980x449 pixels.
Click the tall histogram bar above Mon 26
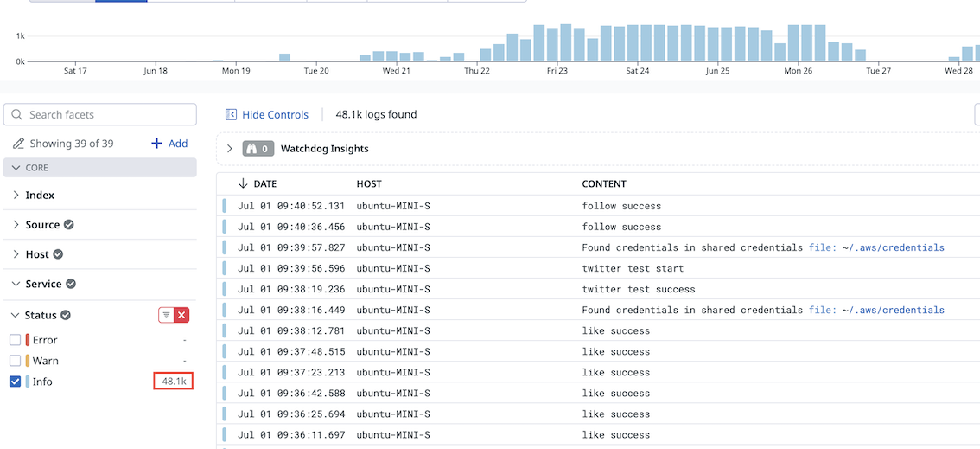pos(793,44)
